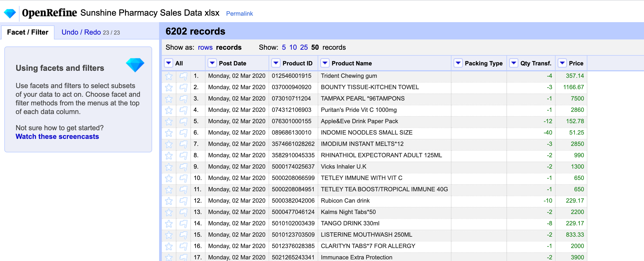Open the Post Date column menu
The image size is (644, 261).
point(212,63)
